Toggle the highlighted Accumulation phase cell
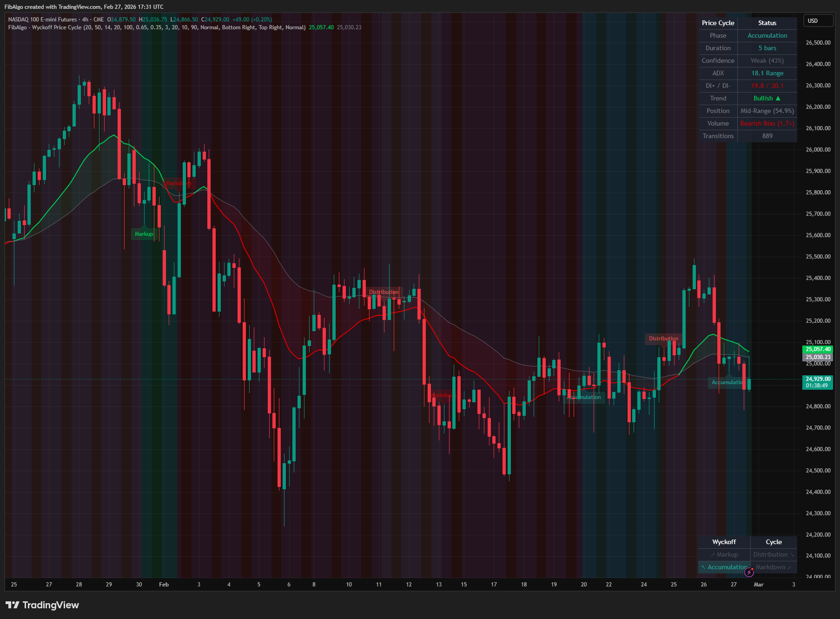The width and height of the screenshot is (840, 619). 724,567
